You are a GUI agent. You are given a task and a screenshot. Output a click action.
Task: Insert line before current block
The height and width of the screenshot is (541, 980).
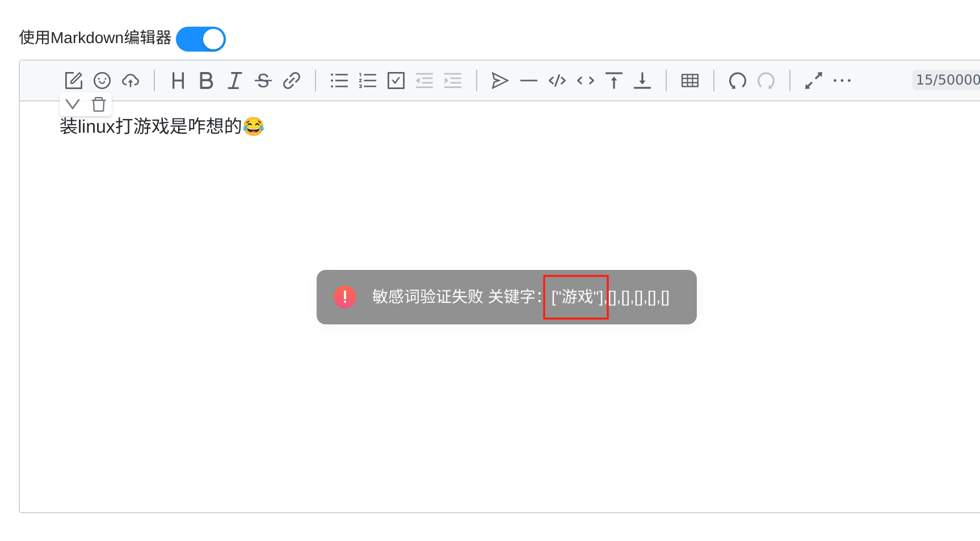coord(614,81)
